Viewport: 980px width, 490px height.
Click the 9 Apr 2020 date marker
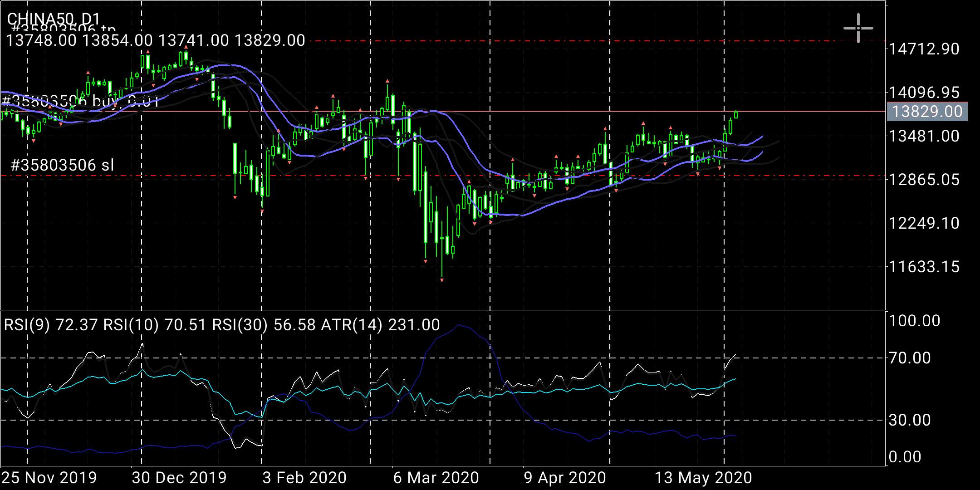point(565,478)
